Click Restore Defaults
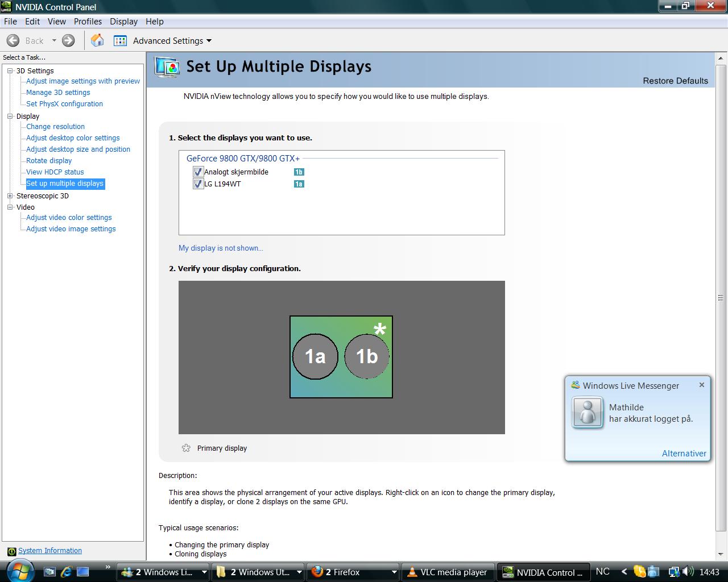The image size is (728, 582). click(676, 81)
